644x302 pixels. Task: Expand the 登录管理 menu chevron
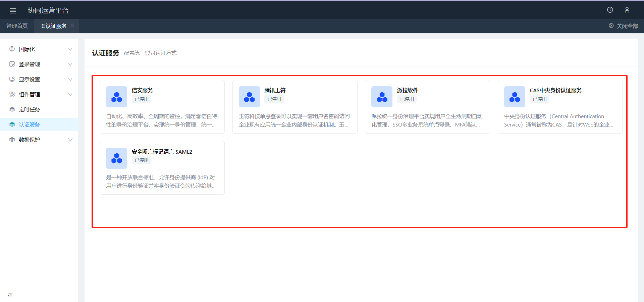point(70,64)
